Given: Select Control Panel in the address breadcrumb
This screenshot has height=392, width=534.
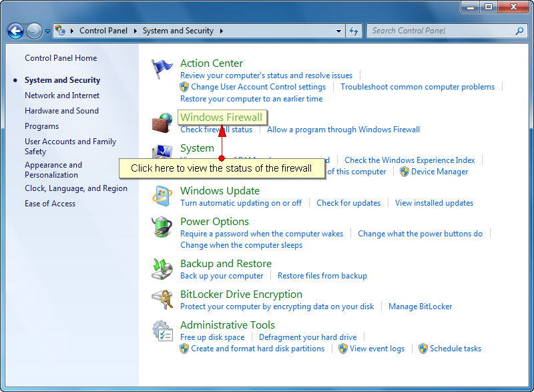Looking at the screenshot, I should (103, 31).
